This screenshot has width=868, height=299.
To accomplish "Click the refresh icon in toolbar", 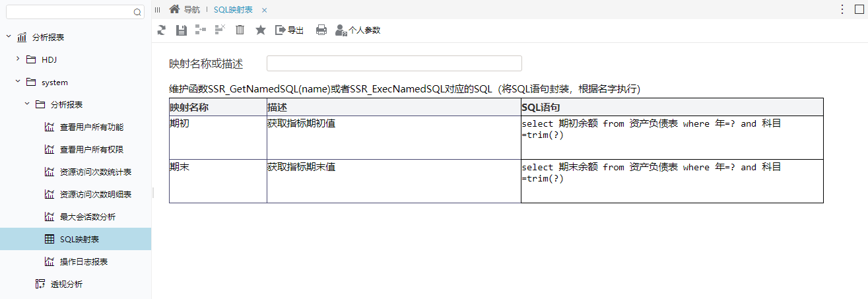I will pyautogui.click(x=162, y=30).
